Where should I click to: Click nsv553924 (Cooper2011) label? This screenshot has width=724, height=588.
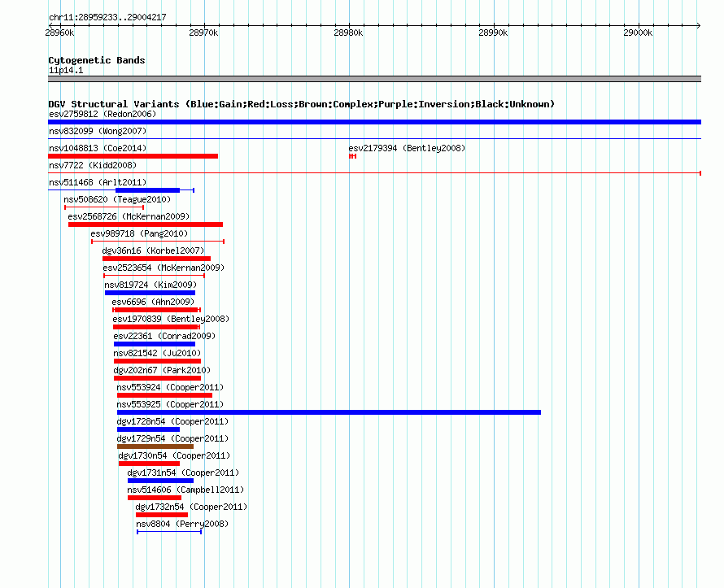click(x=170, y=387)
